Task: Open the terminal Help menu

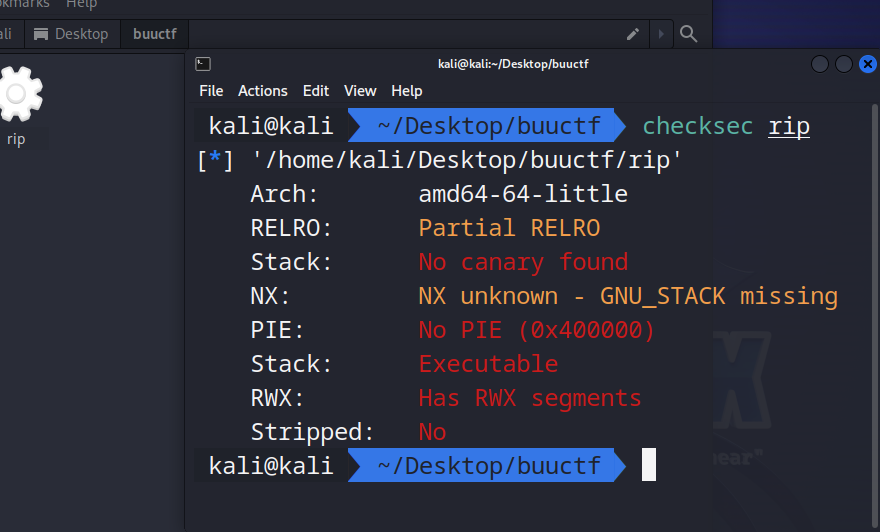Action: (407, 91)
